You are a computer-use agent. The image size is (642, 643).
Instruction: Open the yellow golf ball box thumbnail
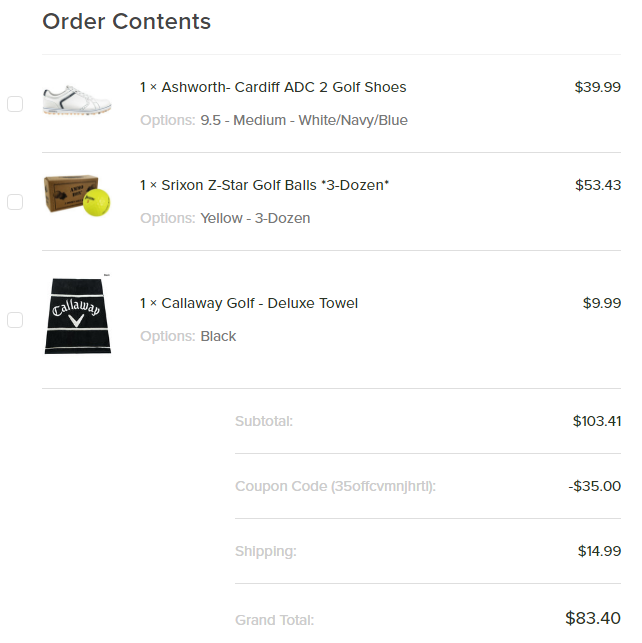(77, 196)
